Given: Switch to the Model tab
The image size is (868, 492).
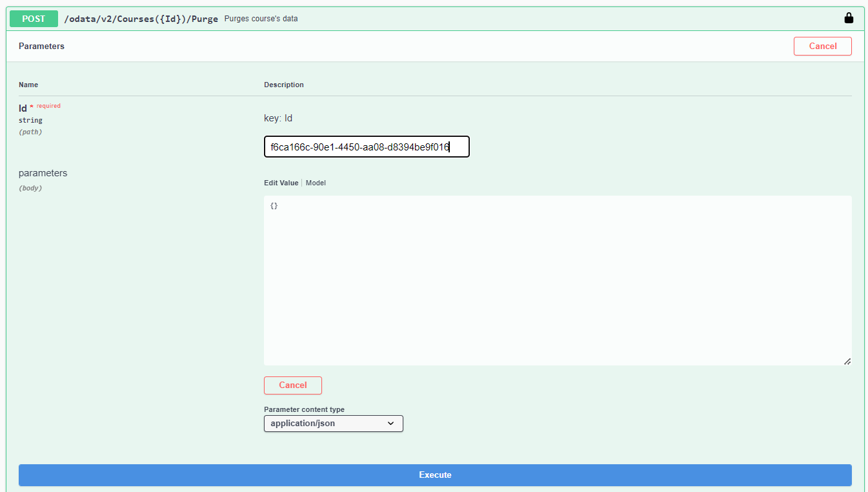Looking at the screenshot, I should [x=316, y=183].
